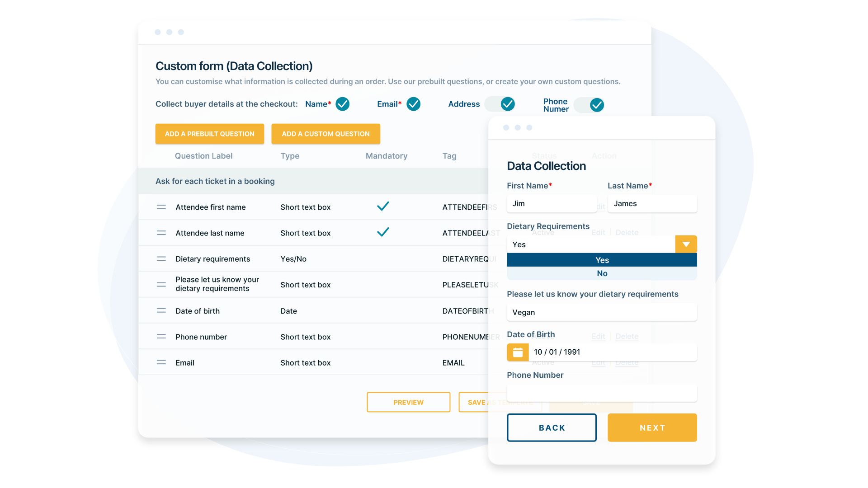Click the Last Name input field
The width and height of the screenshot is (868, 488).
coord(652,203)
